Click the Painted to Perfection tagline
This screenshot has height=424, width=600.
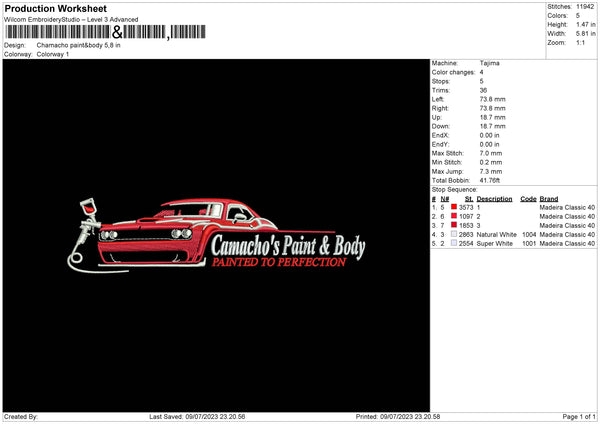[x=275, y=262]
